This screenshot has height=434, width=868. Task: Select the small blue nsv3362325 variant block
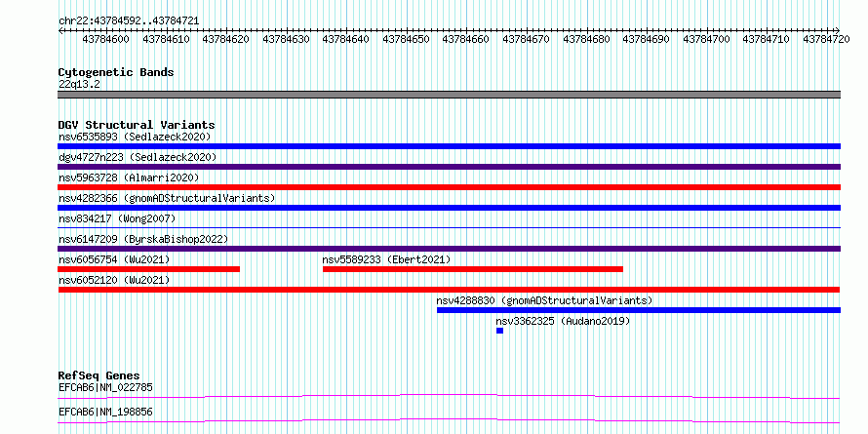[x=500, y=331]
